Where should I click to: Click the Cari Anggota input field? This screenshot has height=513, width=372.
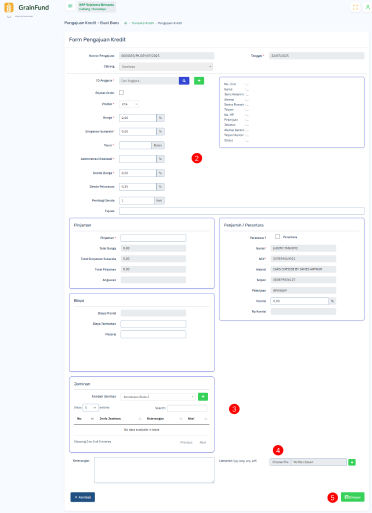click(x=149, y=81)
